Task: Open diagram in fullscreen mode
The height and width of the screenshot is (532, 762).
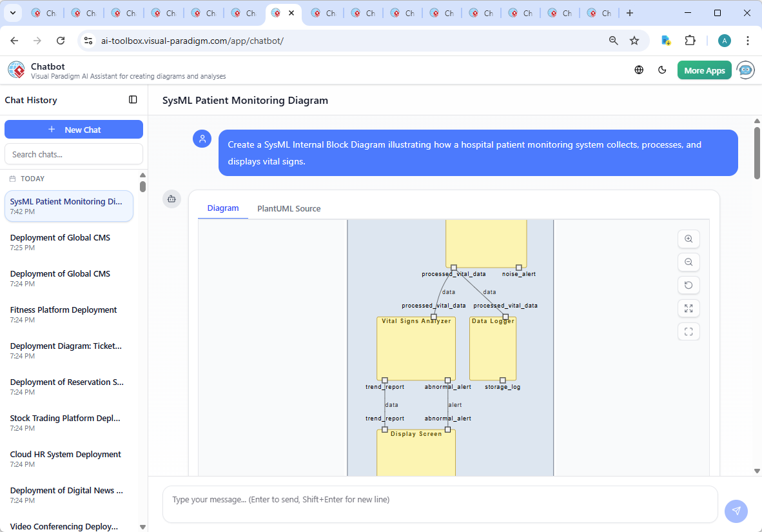Action: click(689, 332)
